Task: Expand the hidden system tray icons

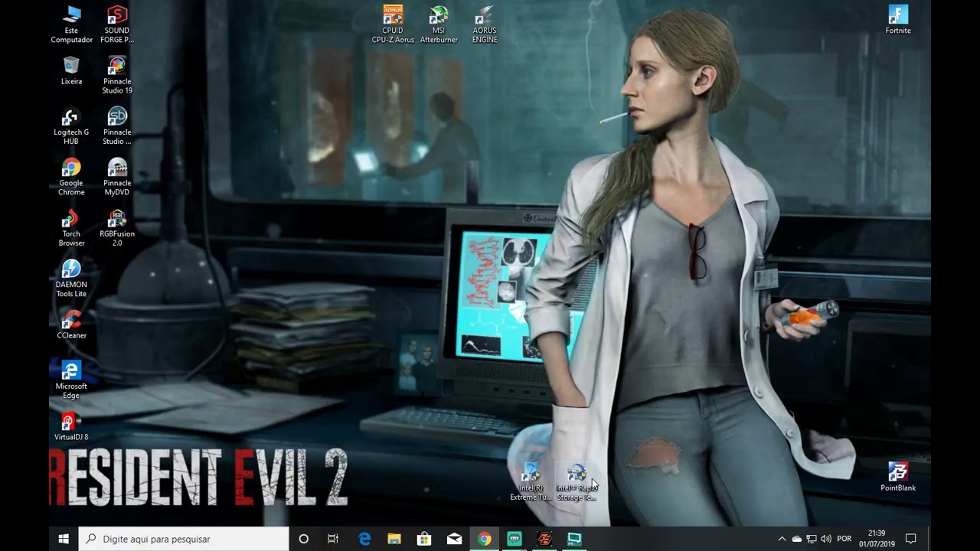Action: tap(782, 539)
